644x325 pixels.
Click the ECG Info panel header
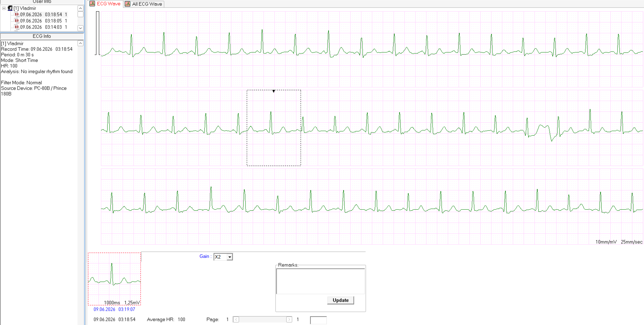click(x=42, y=36)
